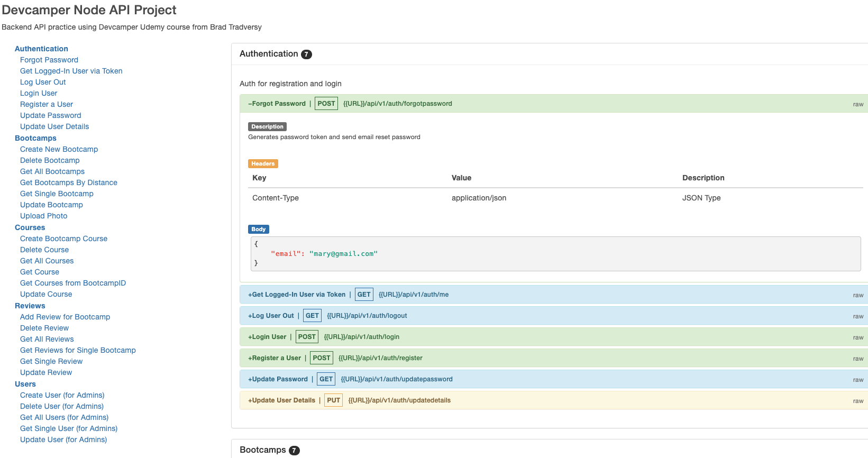The image size is (868, 458).
Task: Open Delete Review link
Action: click(x=44, y=328)
